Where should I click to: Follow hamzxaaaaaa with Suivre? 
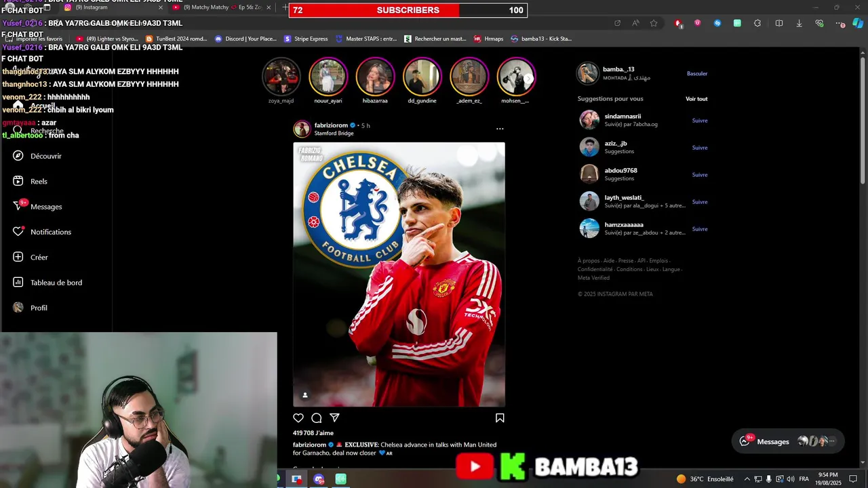700,229
